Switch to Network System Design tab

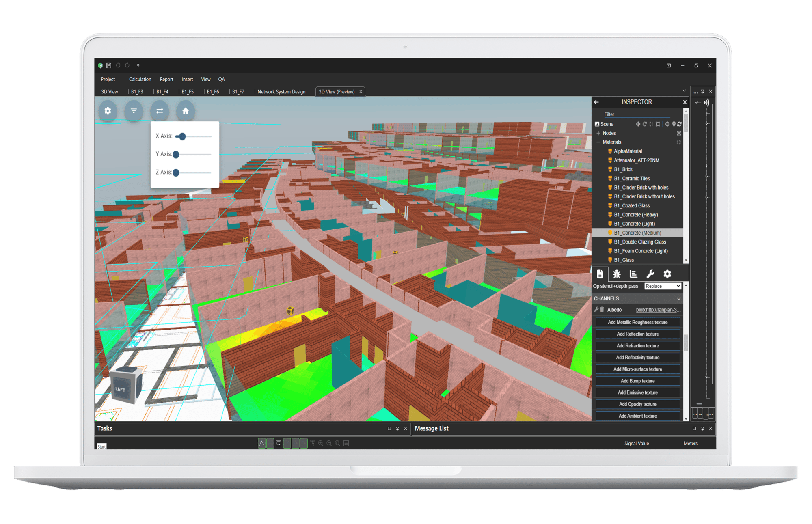(x=281, y=92)
